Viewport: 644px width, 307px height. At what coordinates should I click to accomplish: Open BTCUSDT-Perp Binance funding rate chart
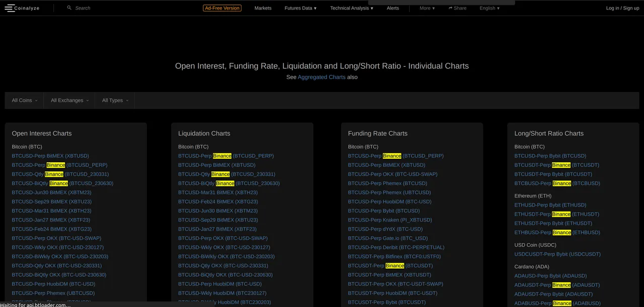(390, 265)
